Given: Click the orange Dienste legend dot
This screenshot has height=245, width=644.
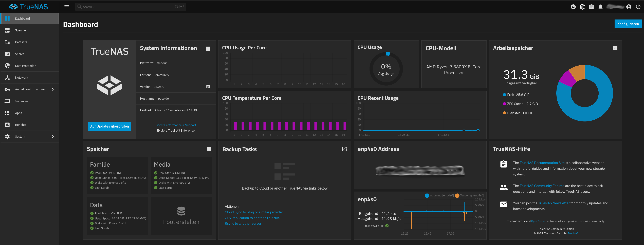Looking at the screenshot, I should [504, 113].
